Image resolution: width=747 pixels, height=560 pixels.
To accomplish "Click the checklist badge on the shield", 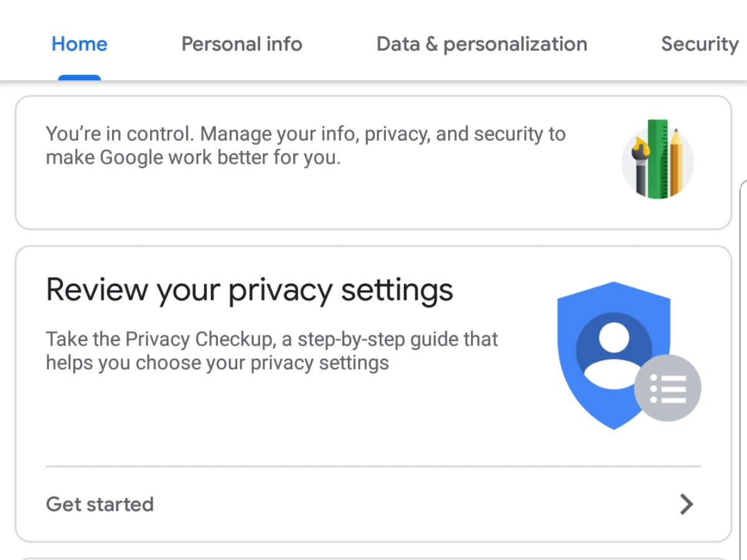I will (x=668, y=388).
